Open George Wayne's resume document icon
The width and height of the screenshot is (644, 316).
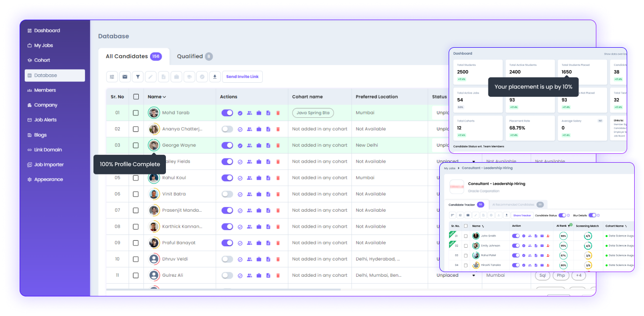(268, 145)
